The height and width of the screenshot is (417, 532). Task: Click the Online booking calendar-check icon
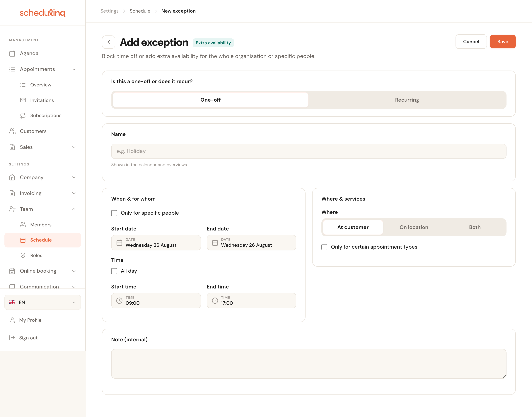(12, 271)
